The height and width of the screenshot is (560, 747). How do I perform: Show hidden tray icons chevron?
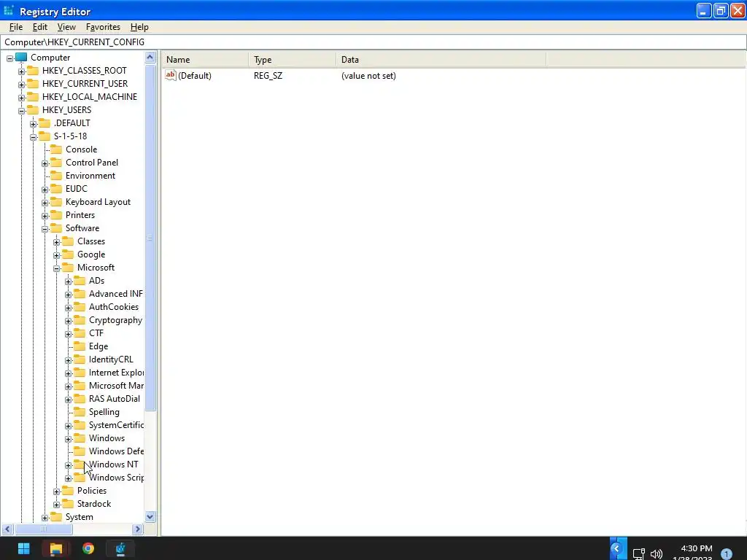[617, 548]
